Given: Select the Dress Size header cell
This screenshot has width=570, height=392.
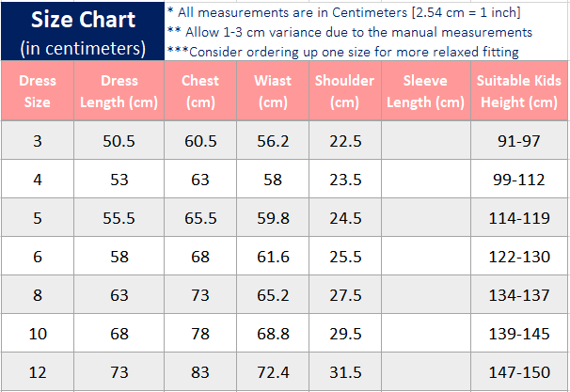Looking at the screenshot, I should 38,91.
